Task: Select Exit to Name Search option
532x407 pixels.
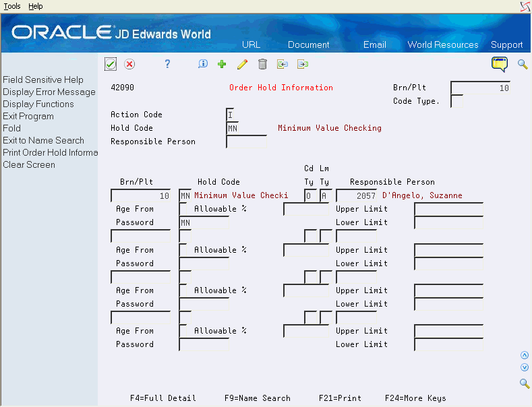Action: (43, 140)
